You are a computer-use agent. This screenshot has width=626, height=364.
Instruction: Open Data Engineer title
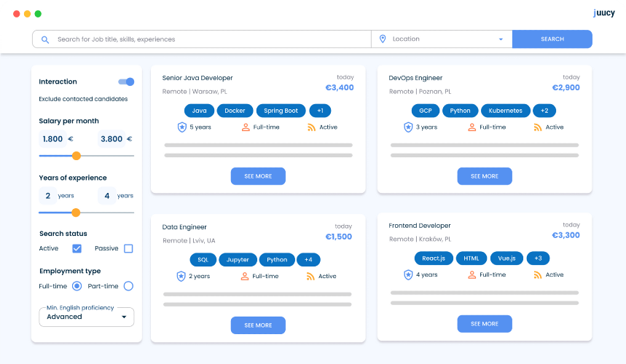(x=184, y=227)
